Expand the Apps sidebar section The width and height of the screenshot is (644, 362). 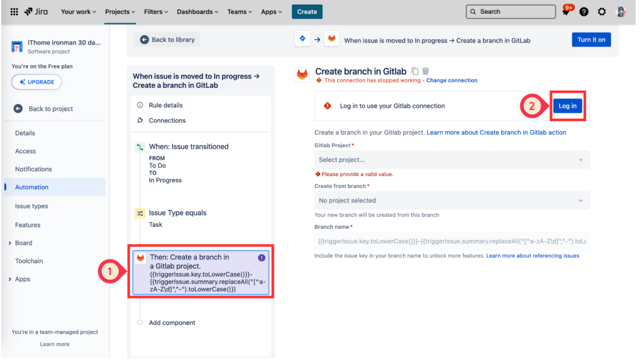tap(10, 279)
